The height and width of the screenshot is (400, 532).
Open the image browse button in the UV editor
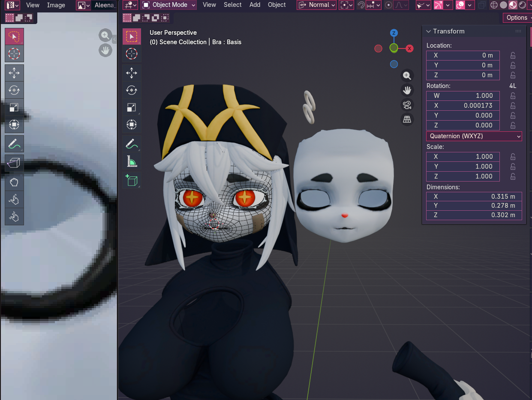point(83,5)
